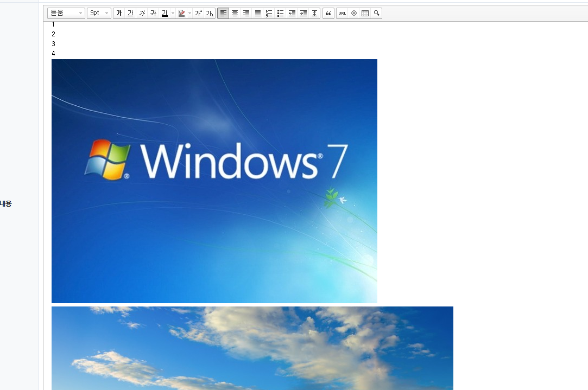Viewport: 588px width, 390px height.
Task: Apply the text background highlight color
Action: [181, 13]
